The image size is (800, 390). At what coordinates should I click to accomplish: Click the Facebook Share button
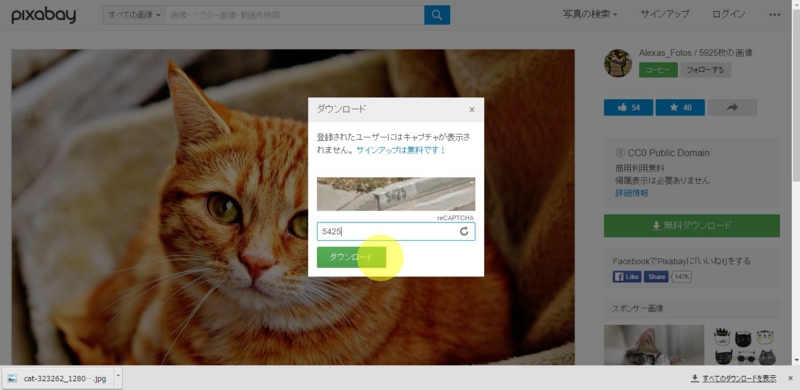[656, 277]
